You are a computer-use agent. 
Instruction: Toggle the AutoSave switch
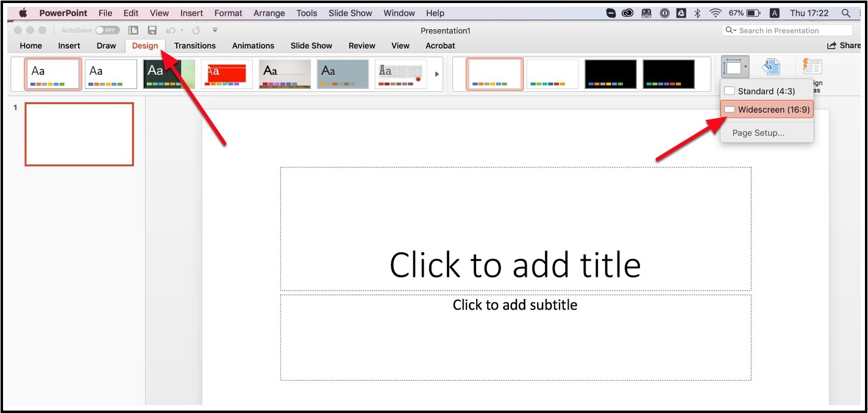(x=107, y=30)
